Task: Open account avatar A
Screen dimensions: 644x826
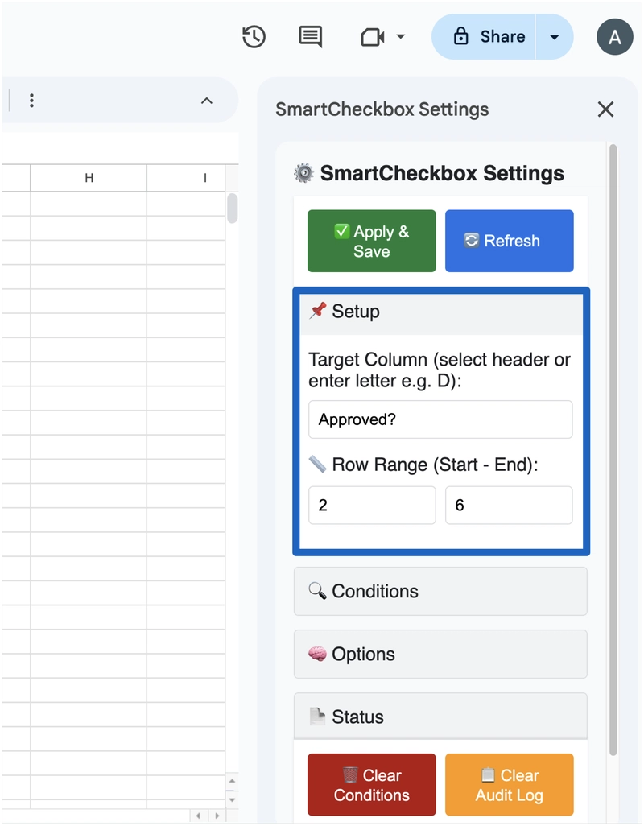Action: 614,37
